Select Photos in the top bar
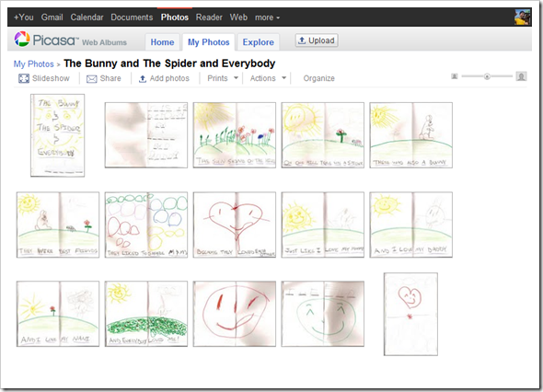The width and height of the screenshot is (543, 392). pos(175,17)
